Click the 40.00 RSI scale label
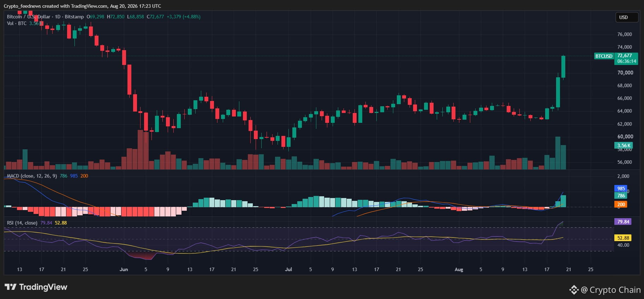Screen dimensions: 644x299 tap(623, 245)
